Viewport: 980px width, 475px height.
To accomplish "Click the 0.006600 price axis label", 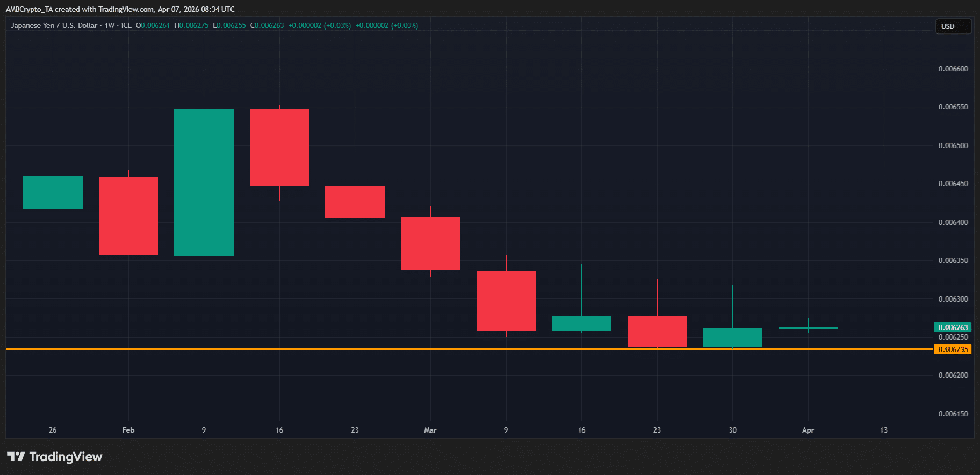I will pos(953,69).
